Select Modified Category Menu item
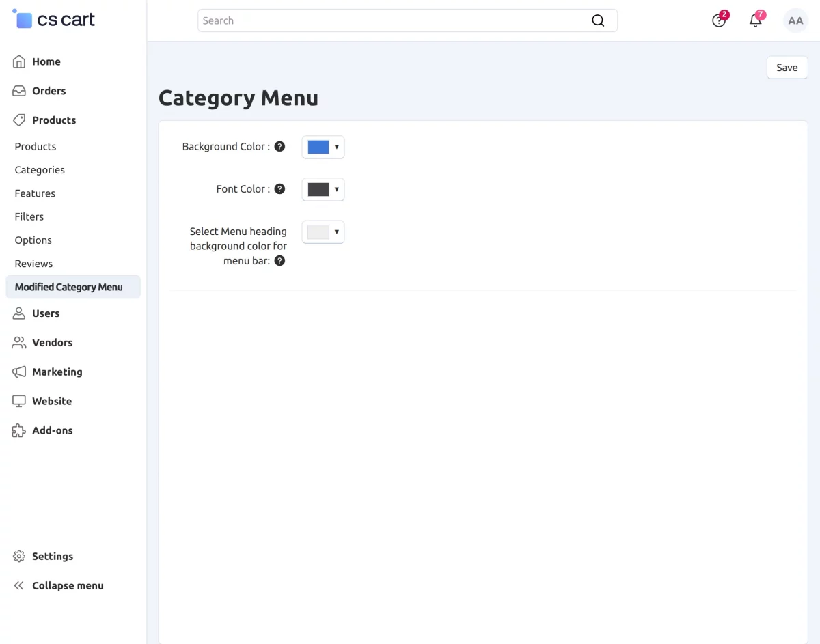 (x=73, y=287)
